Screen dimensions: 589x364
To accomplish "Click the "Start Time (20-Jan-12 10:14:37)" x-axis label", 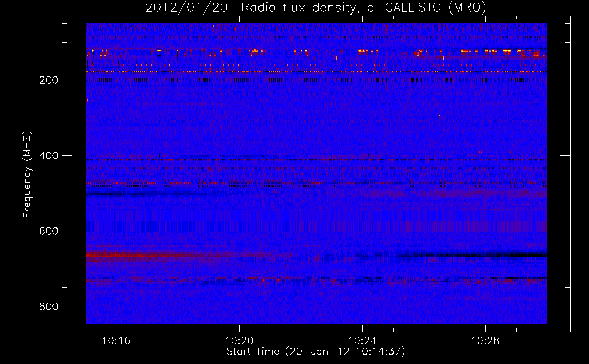I will pos(316,352).
